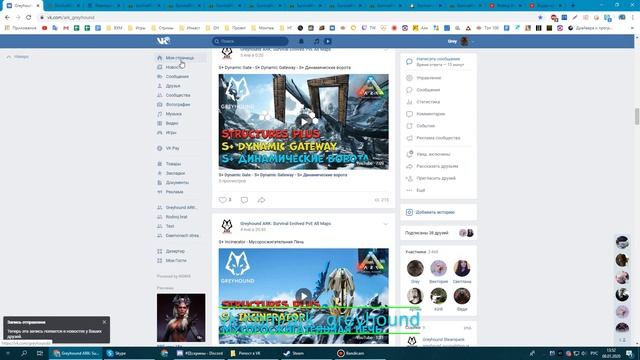Viewport: 640px width, 360px height.
Task: Open Bandicam from the Windows taskbar
Action: point(350,353)
